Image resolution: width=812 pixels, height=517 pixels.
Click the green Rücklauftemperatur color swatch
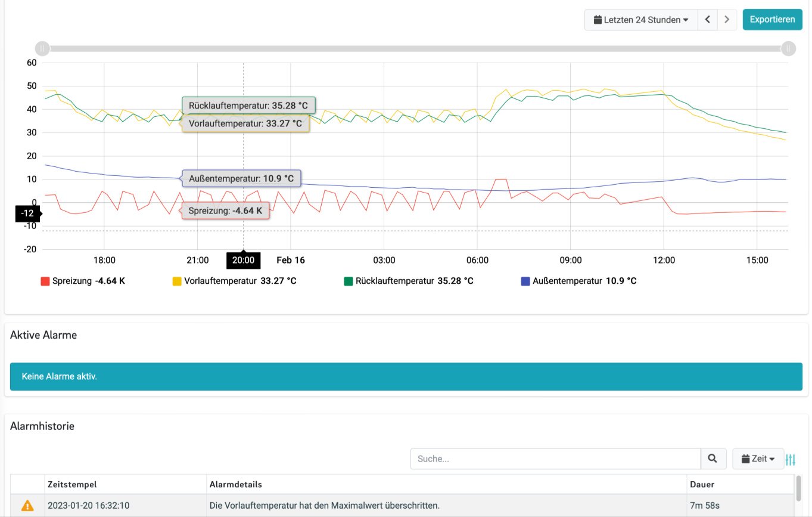click(348, 281)
